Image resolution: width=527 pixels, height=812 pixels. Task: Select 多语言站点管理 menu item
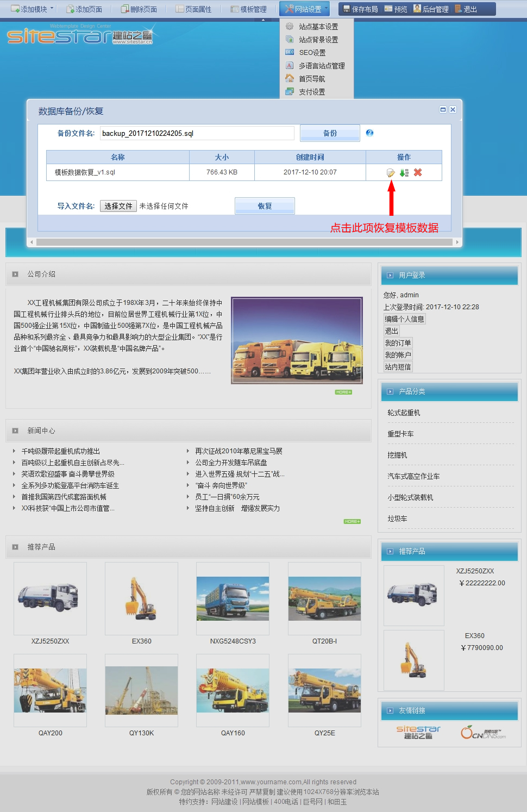322,66
